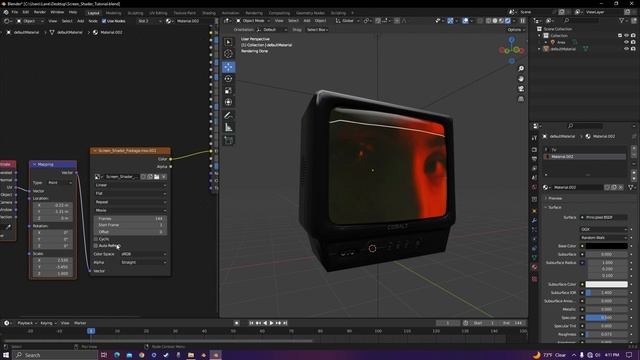This screenshot has width=640, height=360.
Task: Open the Object Data properties tab icon
Action: tap(534, 258)
